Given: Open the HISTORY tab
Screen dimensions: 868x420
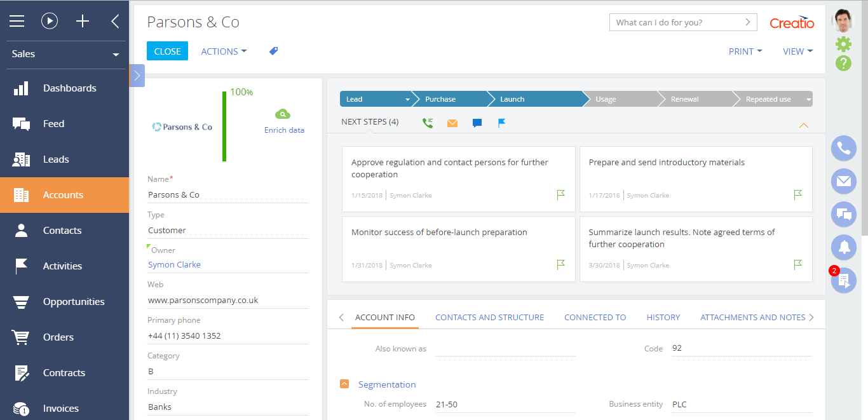Looking at the screenshot, I should click(663, 317).
